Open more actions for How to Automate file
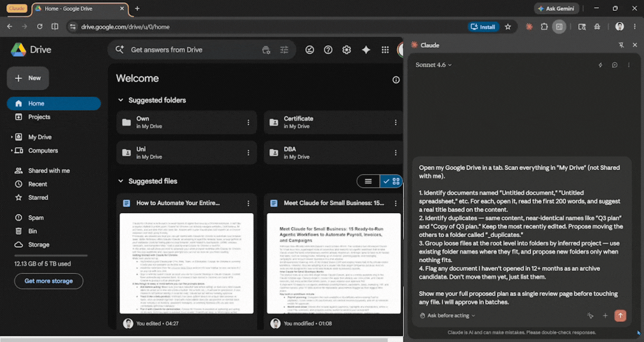The width and height of the screenshot is (644, 342). point(248,203)
